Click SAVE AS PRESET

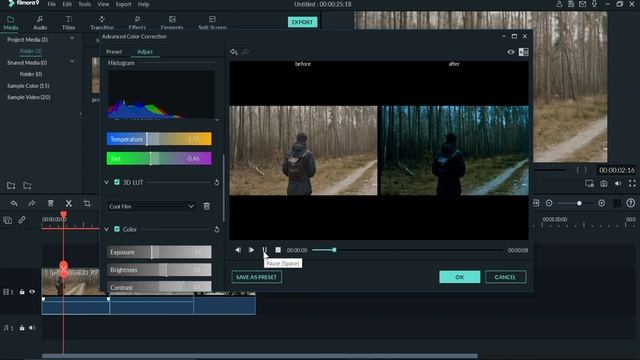(x=256, y=277)
